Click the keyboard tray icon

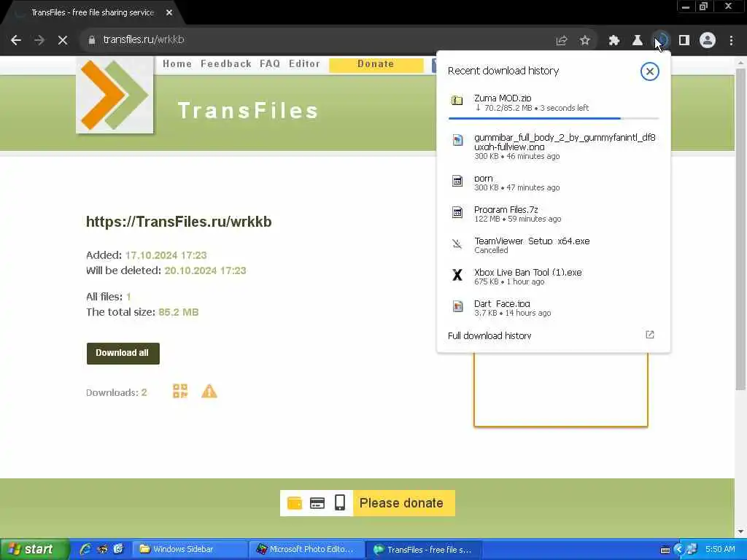(x=665, y=550)
